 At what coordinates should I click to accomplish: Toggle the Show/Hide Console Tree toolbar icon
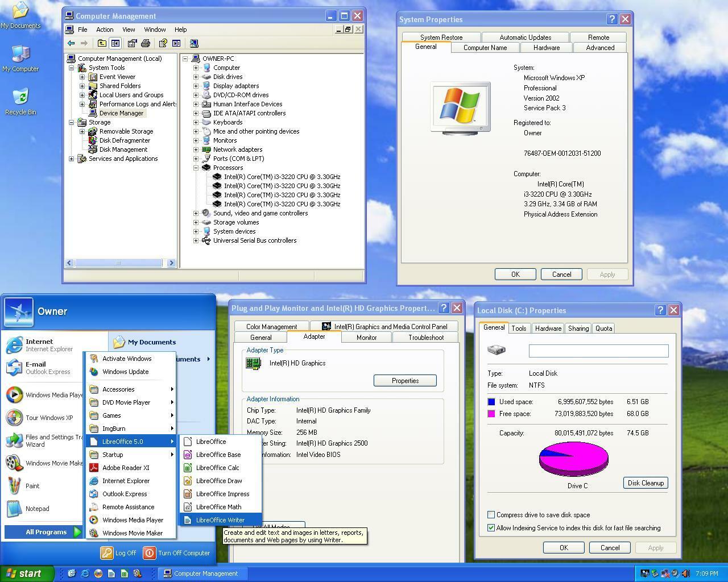[x=115, y=43]
